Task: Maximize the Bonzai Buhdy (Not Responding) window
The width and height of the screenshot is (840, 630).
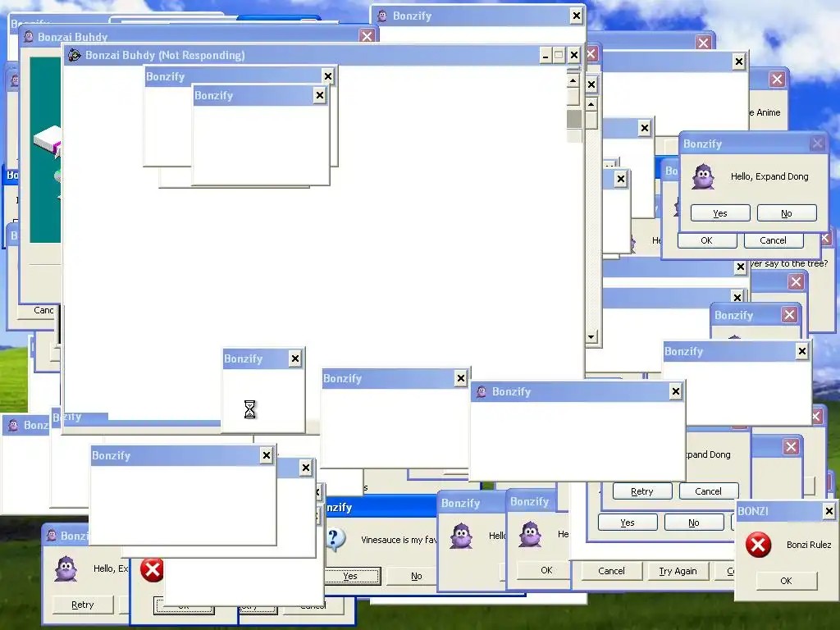Action: coord(559,55)
